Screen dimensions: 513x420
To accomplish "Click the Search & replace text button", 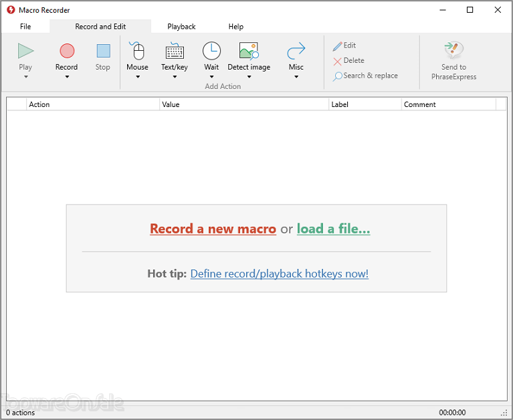I will 371,76.
